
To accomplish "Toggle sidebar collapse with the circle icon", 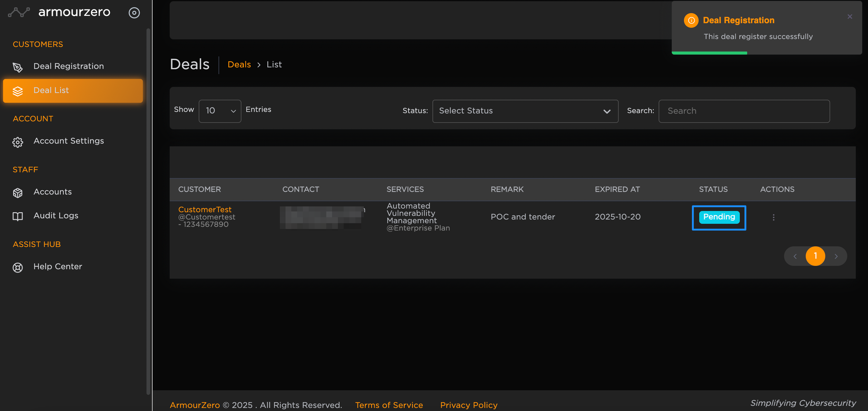I will 134,13.
